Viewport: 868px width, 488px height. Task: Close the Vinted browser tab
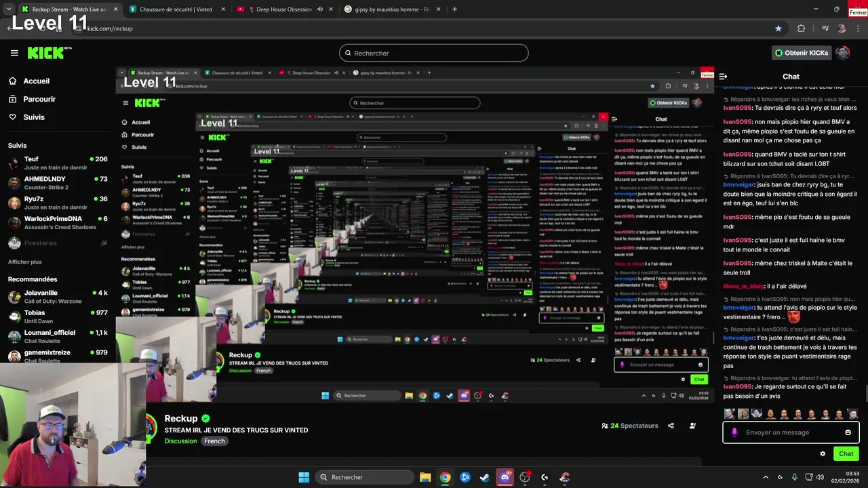(x=222, y=9)
